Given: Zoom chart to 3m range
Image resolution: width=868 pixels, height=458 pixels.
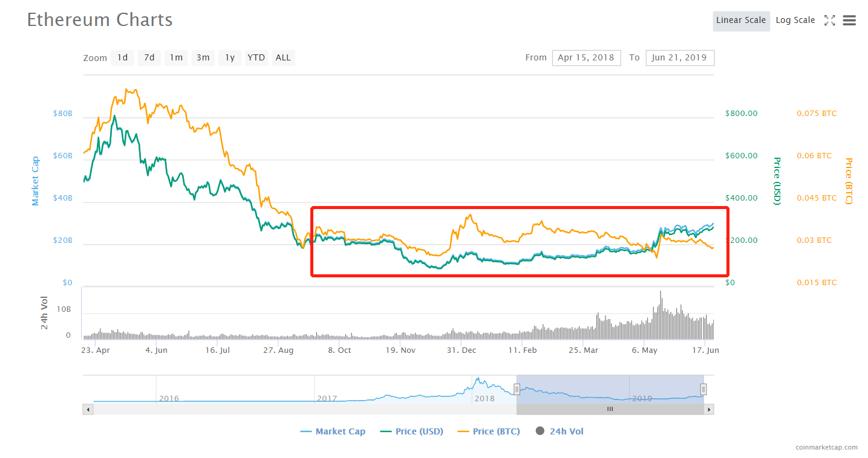Looking at the screenshot, I should click(203, 57).
